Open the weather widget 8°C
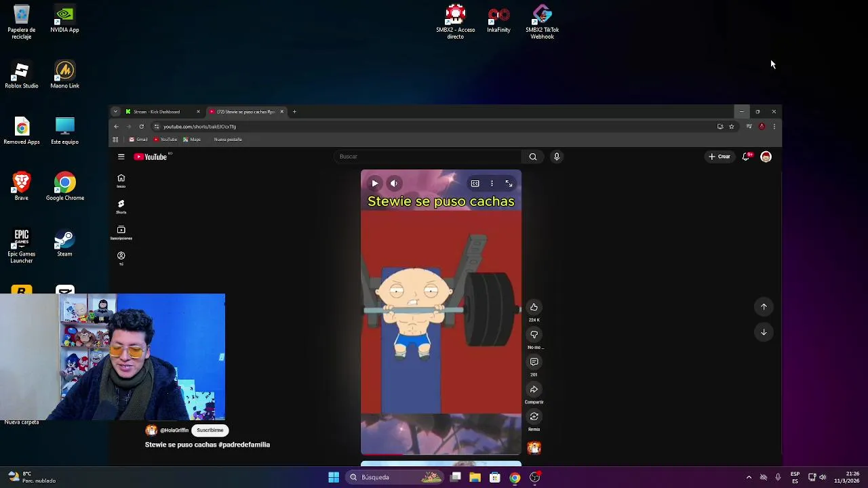 point(30,477)
